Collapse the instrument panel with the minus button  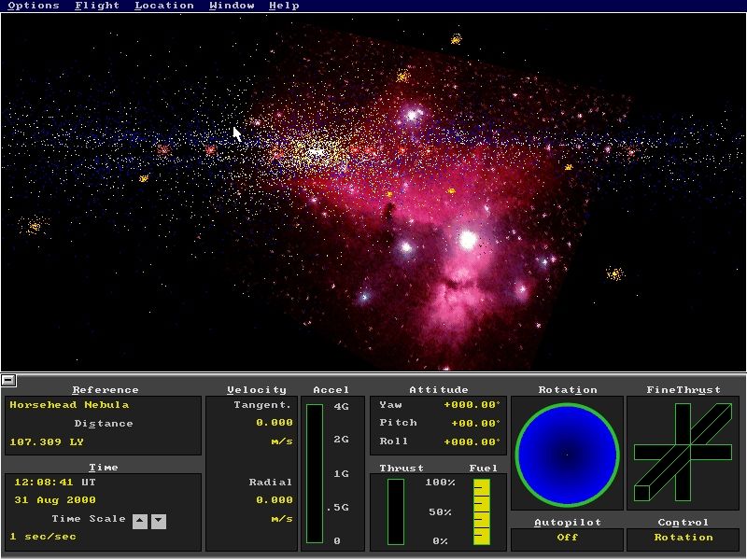coord(9,380)
